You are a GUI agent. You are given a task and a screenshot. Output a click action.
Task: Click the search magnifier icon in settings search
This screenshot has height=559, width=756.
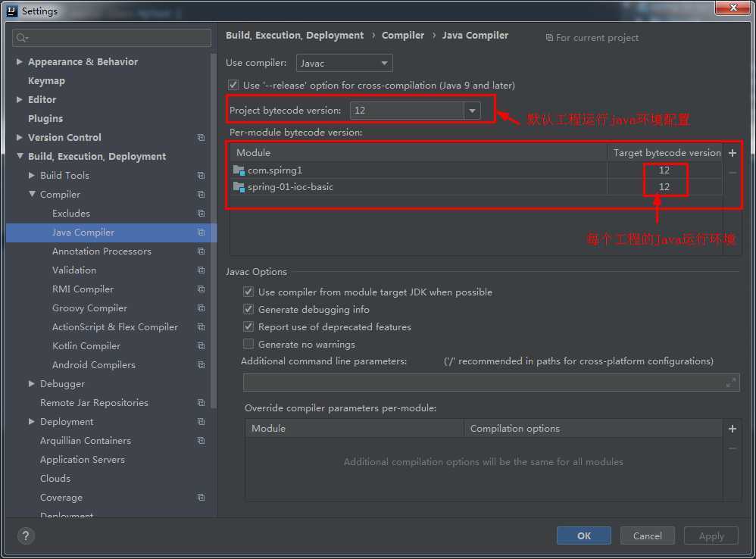tap(22, 38)
